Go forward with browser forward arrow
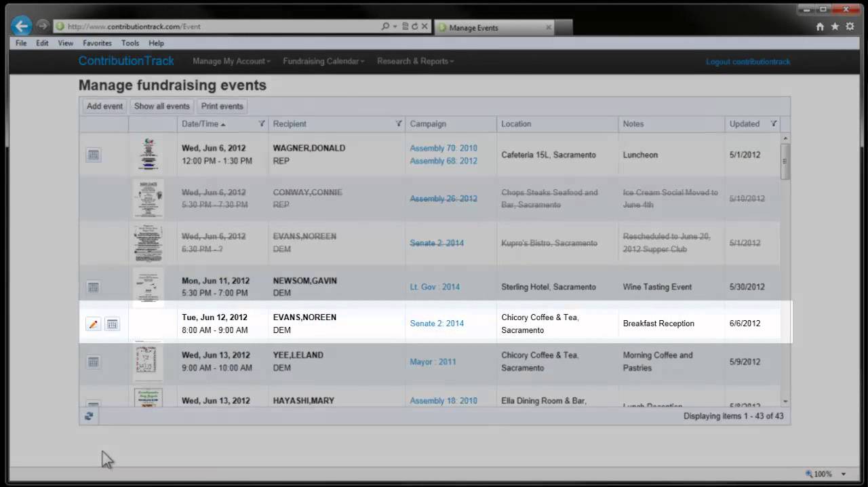 click(43, 25)
